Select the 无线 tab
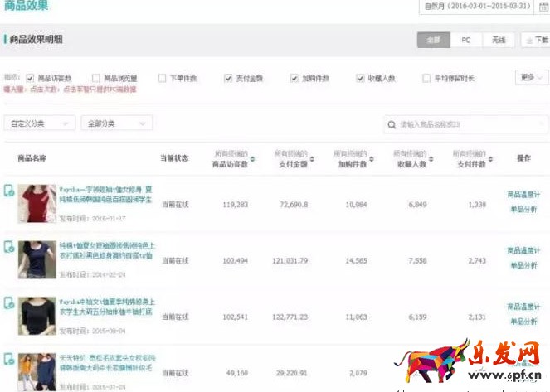The height and width of the screenshot is (392, 550). pos(499,40)
